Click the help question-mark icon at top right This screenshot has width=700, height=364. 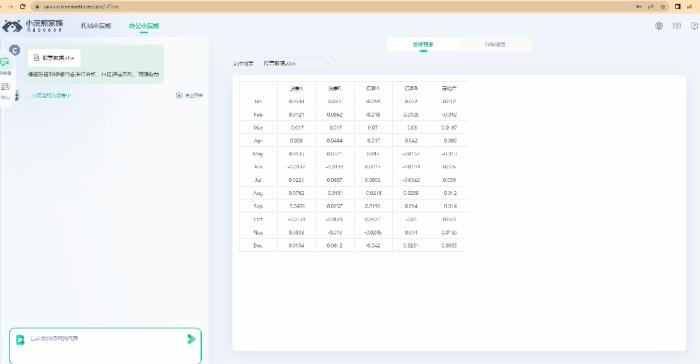point(695,26)
